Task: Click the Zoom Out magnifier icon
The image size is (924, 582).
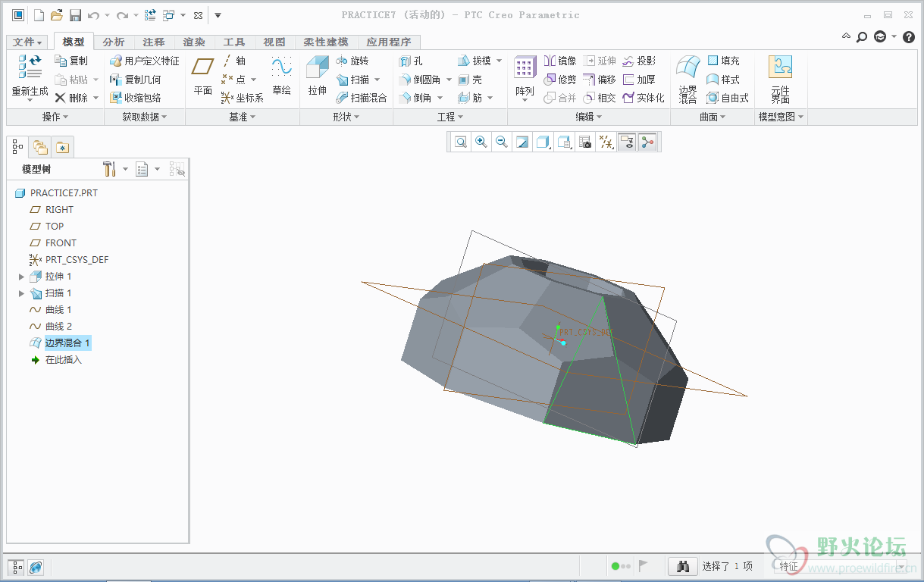Action: [501, 142]
